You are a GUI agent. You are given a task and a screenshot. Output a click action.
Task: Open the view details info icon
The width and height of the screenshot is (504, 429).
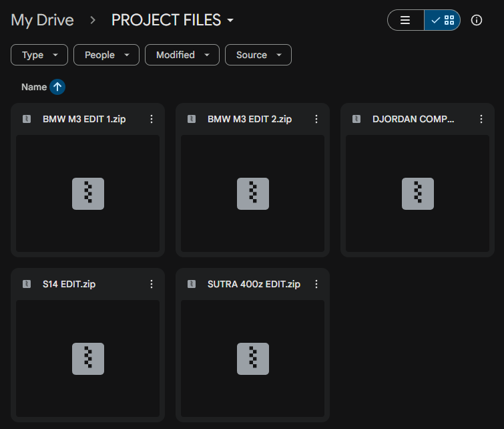pos(477,20)
